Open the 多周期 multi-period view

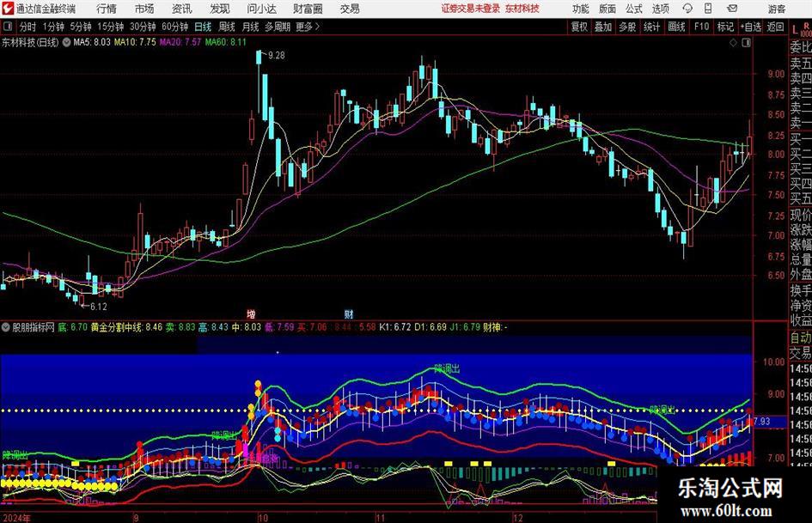[278, 27]
